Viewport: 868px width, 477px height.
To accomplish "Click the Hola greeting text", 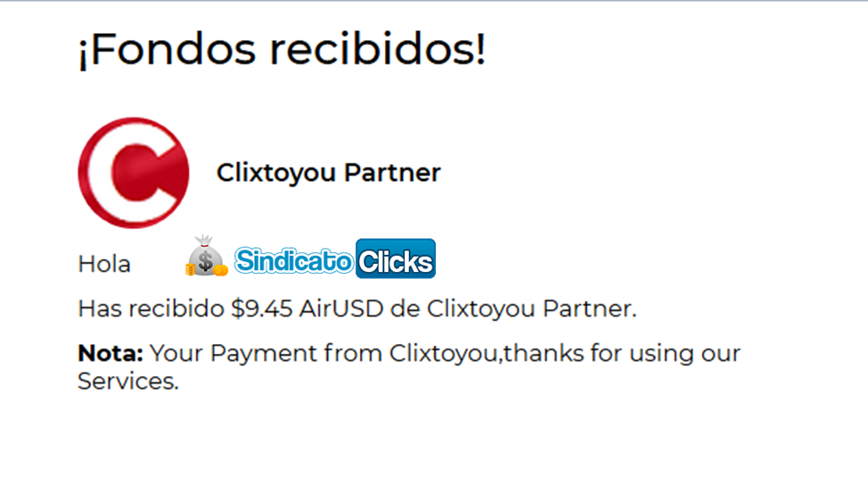I will pos(104,264).
